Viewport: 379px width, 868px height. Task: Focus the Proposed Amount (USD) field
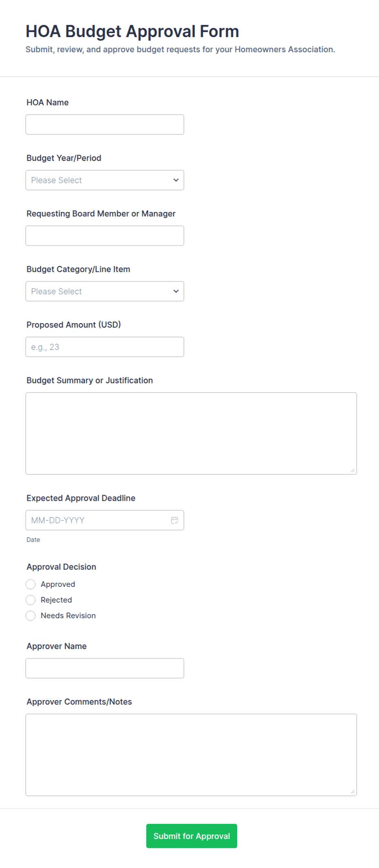tap(105, 347)
